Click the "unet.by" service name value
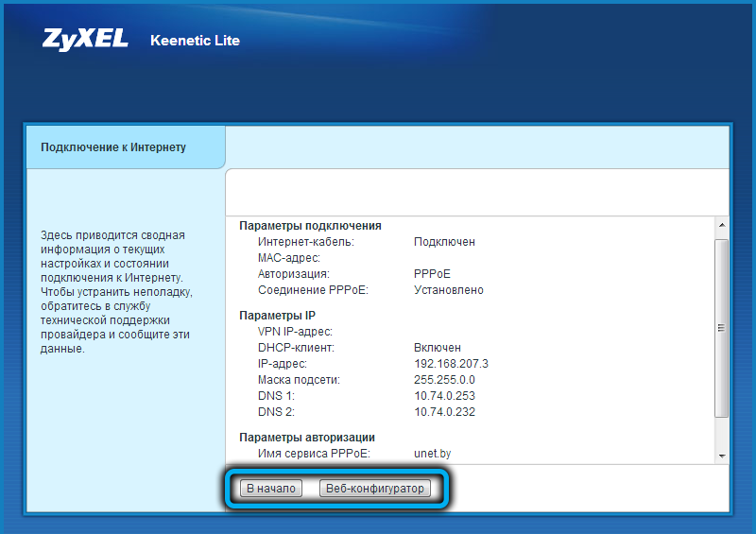Screen dimensions: 756x534 coord(432,454)
